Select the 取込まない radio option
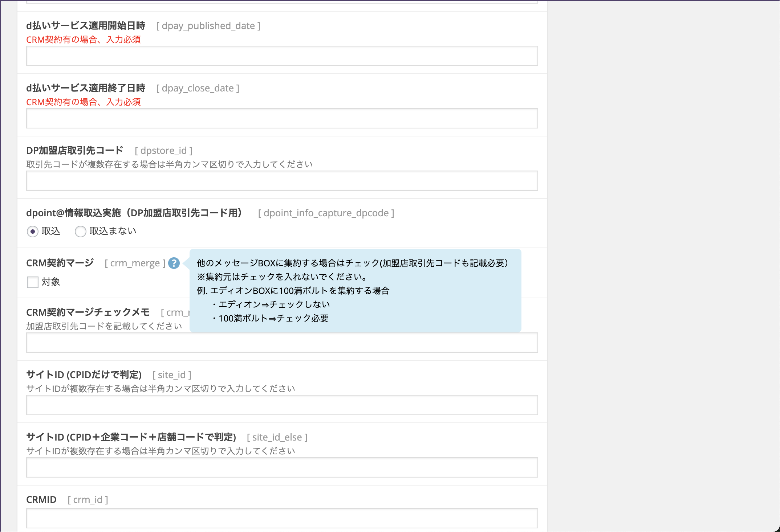780x532 pixels. coord(81,232)
